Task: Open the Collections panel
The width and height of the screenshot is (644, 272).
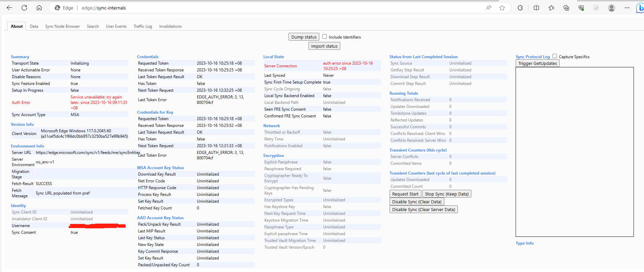Action: (x=566, y=8)
